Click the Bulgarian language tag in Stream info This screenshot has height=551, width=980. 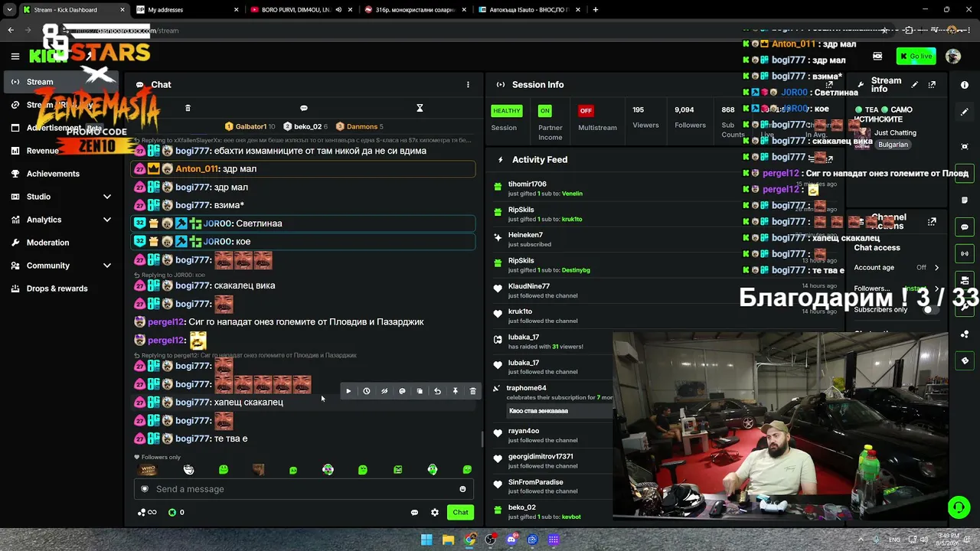pyautogui.click(x=893, y=145)
